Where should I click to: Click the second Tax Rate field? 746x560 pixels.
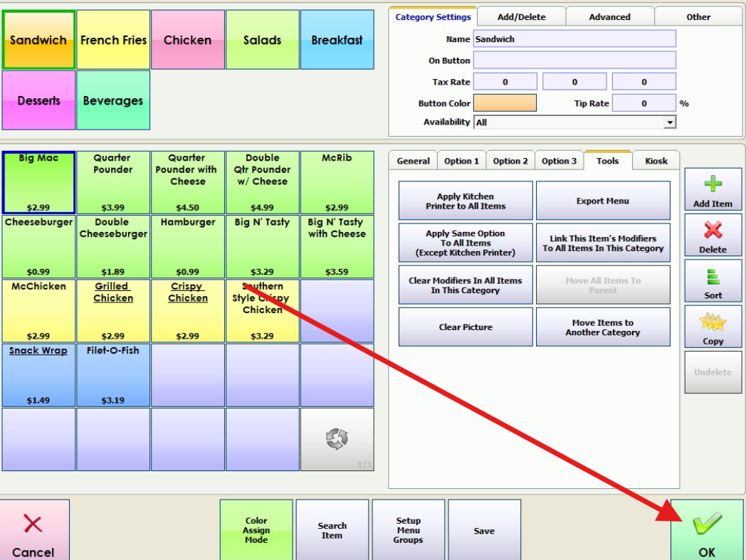[x=574, y=81]
